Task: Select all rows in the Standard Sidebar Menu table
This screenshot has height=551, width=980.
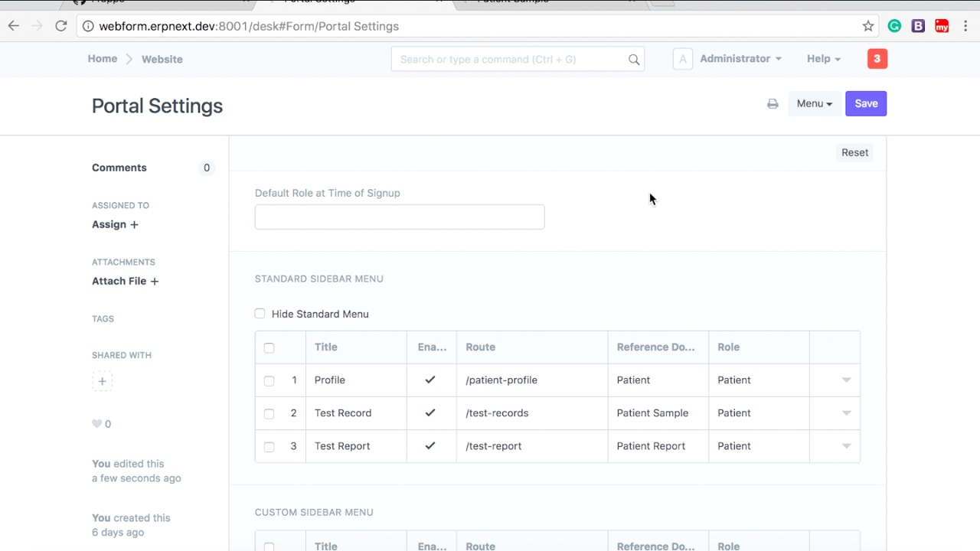Action: point(269,347)
